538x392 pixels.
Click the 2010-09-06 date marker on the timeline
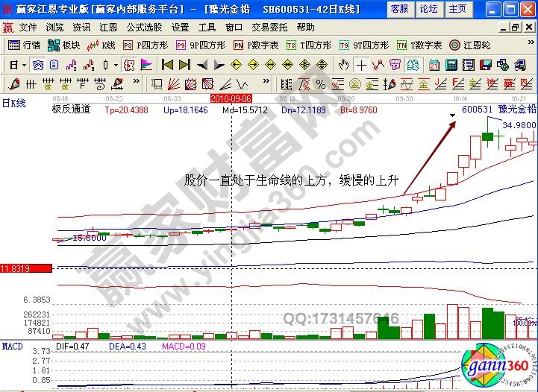(x=231, y=98)
